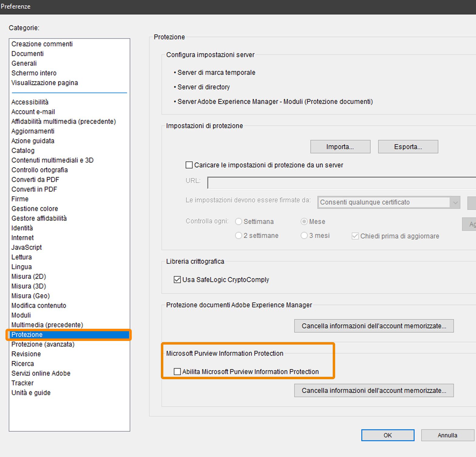Image resolution: width=476 pixels, height=457 pixels.
Task: Select Affidabilità multimedia (precedente) category
Action: coord(64,122)
